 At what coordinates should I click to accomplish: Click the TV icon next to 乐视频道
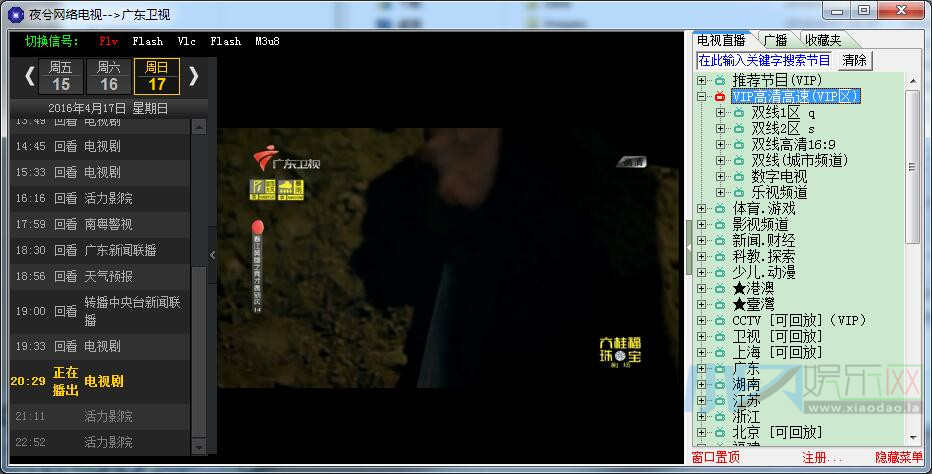pos(739,193)
